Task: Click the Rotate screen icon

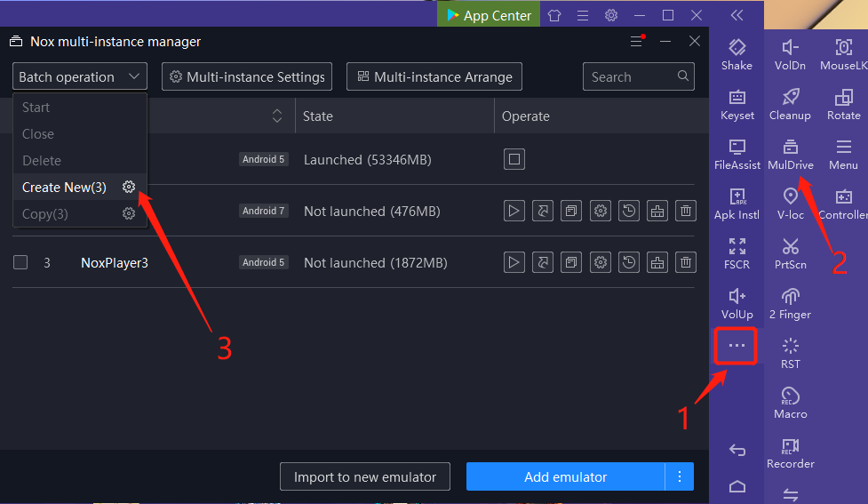Action: coord(843,98)
